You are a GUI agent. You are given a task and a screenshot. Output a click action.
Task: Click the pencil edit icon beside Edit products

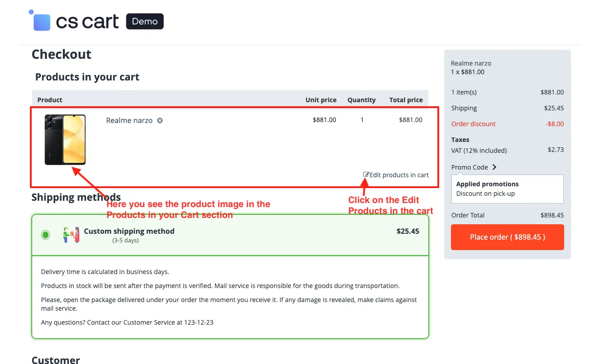[x=366, y=175]
